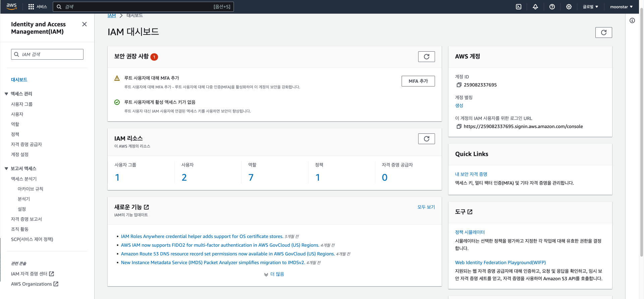Screen dimensions: 644x299
Task: Refresh the IAM resources panel
Action: coord(426,139)
